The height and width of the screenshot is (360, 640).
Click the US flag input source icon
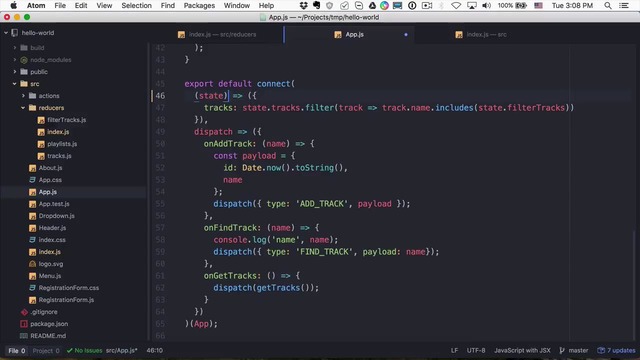point(538,5)
